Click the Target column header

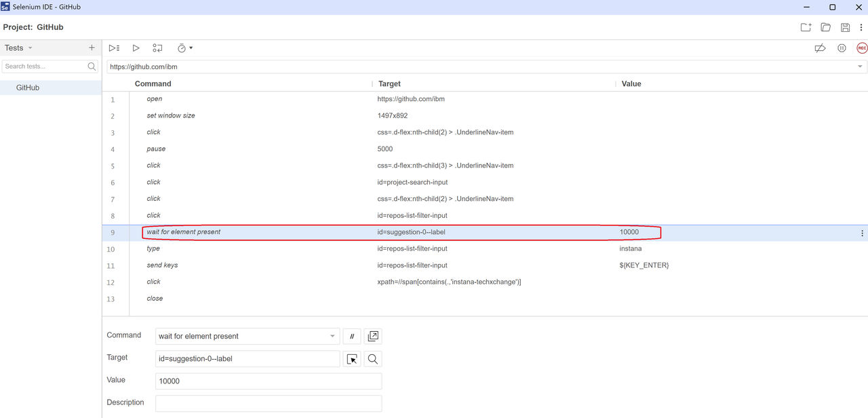click(389, 84)
